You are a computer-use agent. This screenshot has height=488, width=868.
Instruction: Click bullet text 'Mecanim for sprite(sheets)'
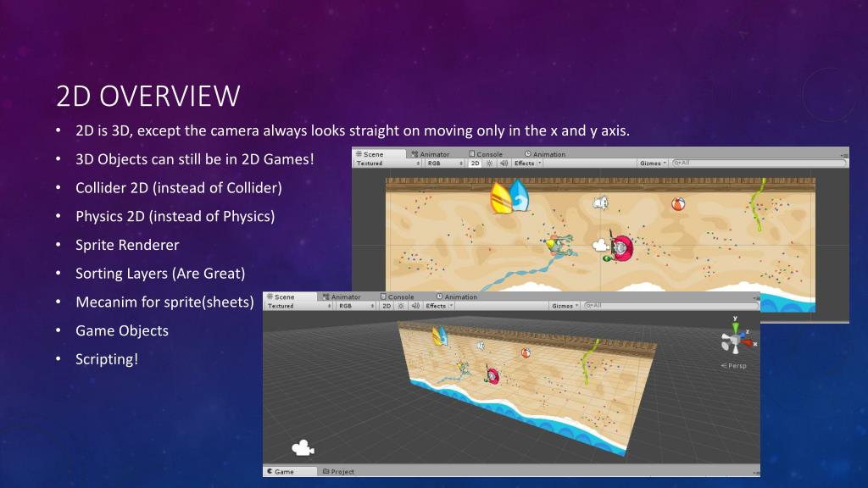pyautogui.click(x=165, y=302)
